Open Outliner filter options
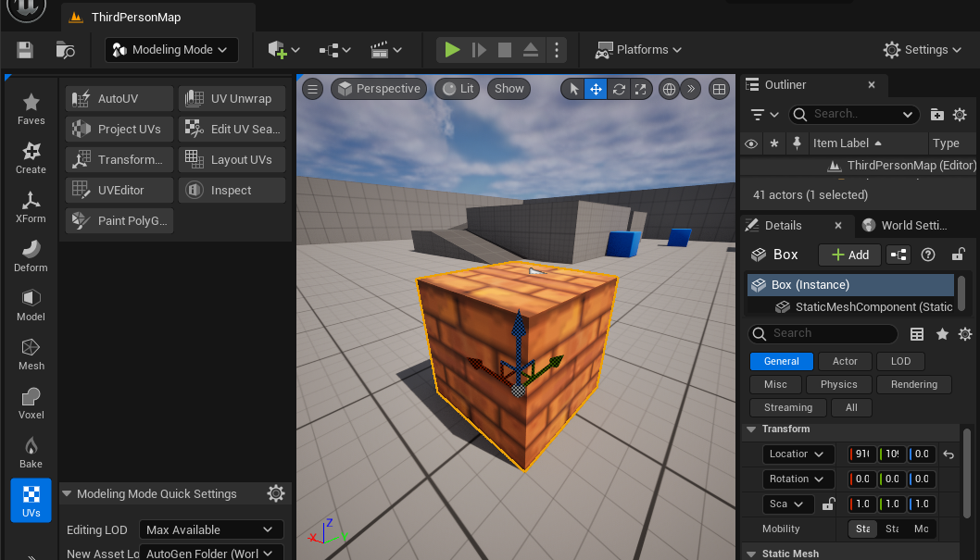The width and height of the screenshot is (980, 560). point(764,114)
